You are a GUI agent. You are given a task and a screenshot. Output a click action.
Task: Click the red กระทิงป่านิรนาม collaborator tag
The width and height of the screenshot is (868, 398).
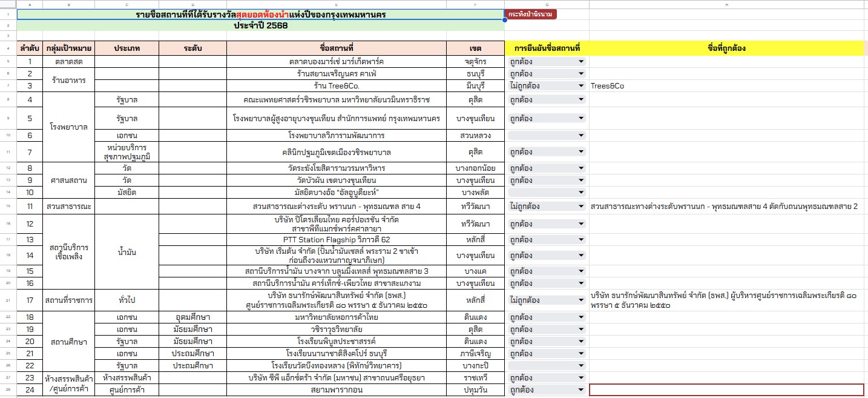(x=531, y=14)
